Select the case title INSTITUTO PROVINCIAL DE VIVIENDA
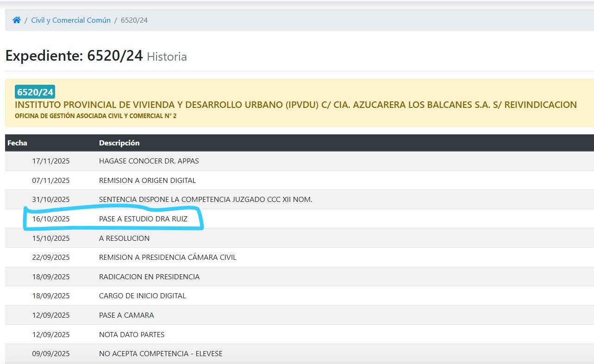594x364 pixels. pos(295,105)
